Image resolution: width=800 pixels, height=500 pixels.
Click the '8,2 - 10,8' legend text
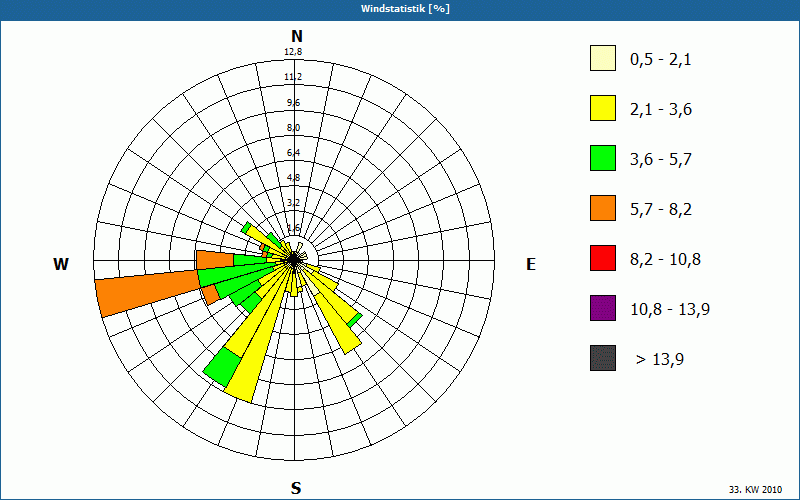point(665,260)
